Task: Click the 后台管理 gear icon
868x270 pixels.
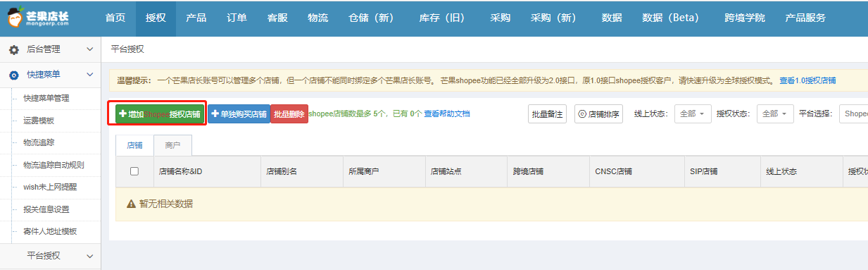Action: click(14, 50)
